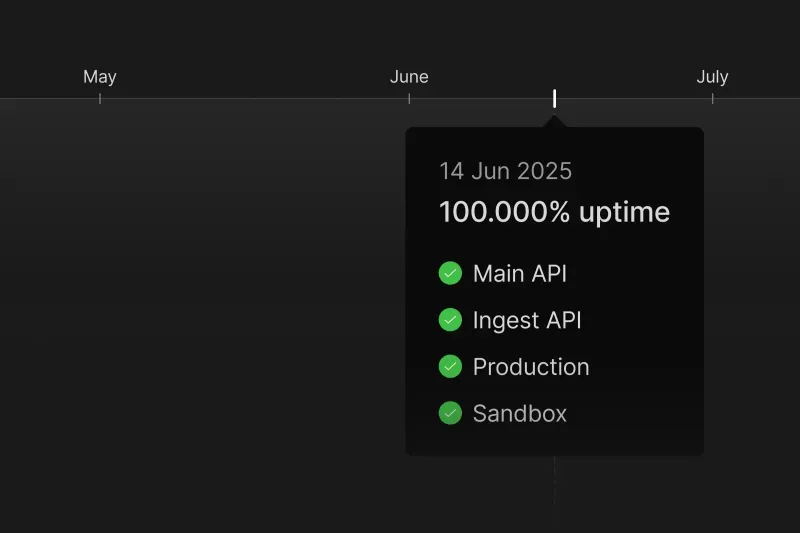This screenshot has height=533, width=800.
Task: Jump to the May label on timeline
Action: 100,77
